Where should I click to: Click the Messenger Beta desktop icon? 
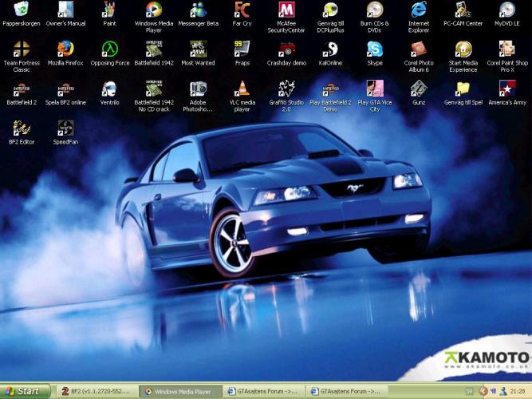pos(198,10)
